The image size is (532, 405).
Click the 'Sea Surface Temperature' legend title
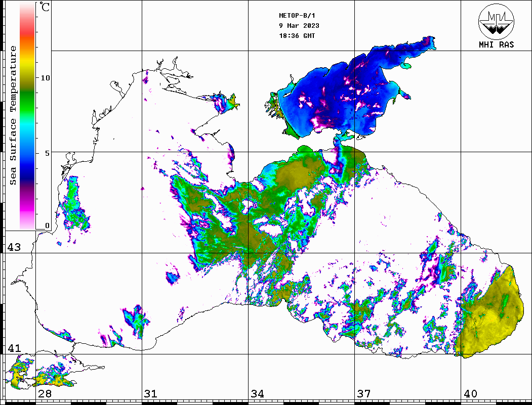(x=13, y=115)
